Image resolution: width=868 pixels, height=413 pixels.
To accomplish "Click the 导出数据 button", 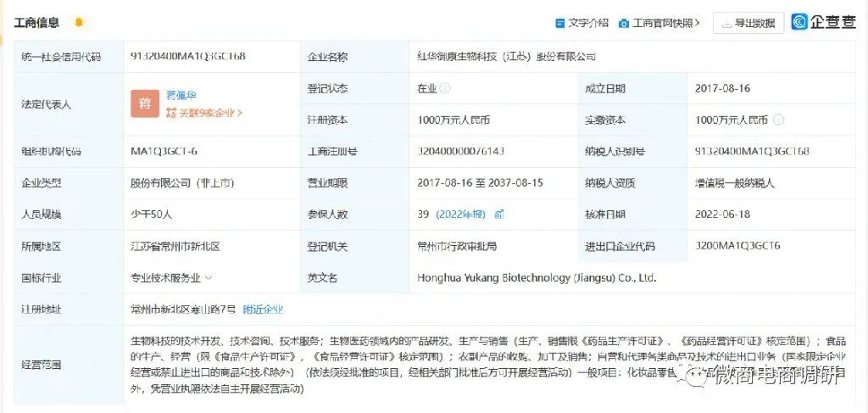I will point(748,23).
